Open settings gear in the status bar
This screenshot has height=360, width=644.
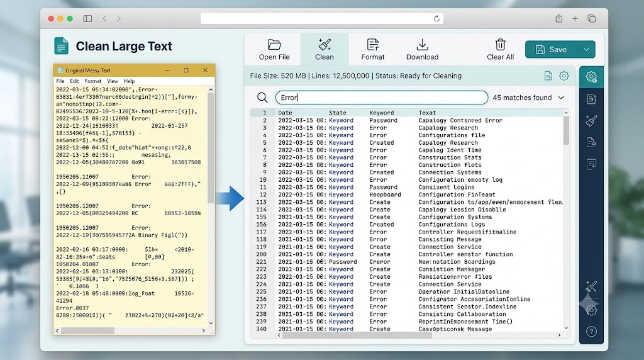pyautogui.click(x=564, y=76)
